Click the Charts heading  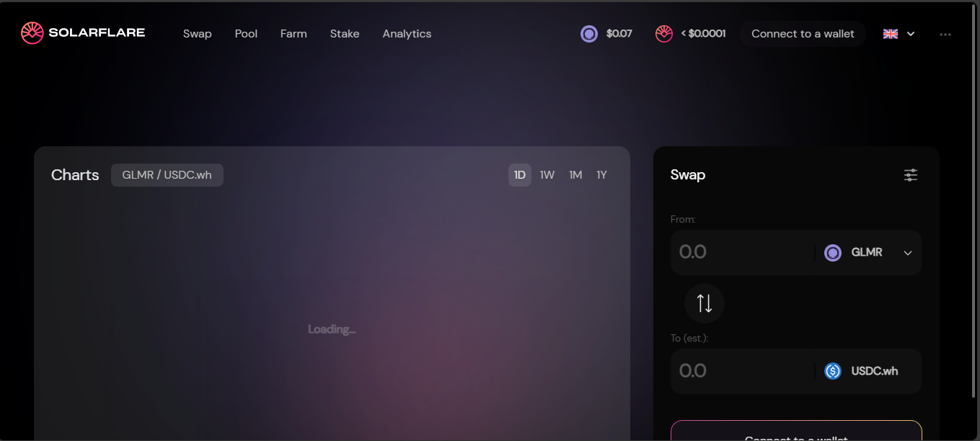pos(75,175)
